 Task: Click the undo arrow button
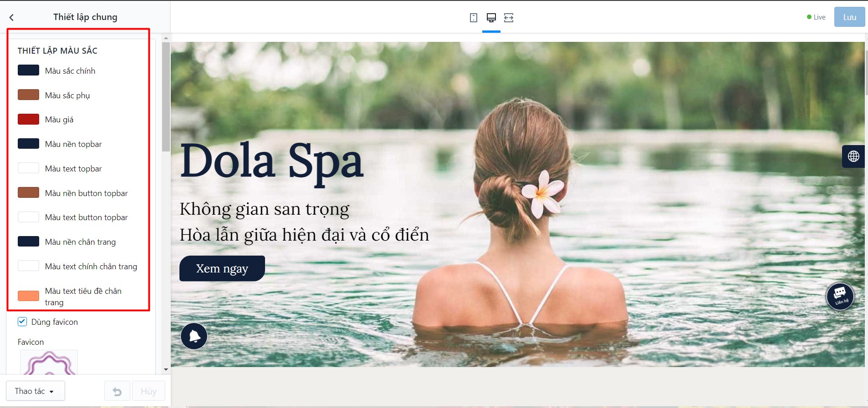117,391
